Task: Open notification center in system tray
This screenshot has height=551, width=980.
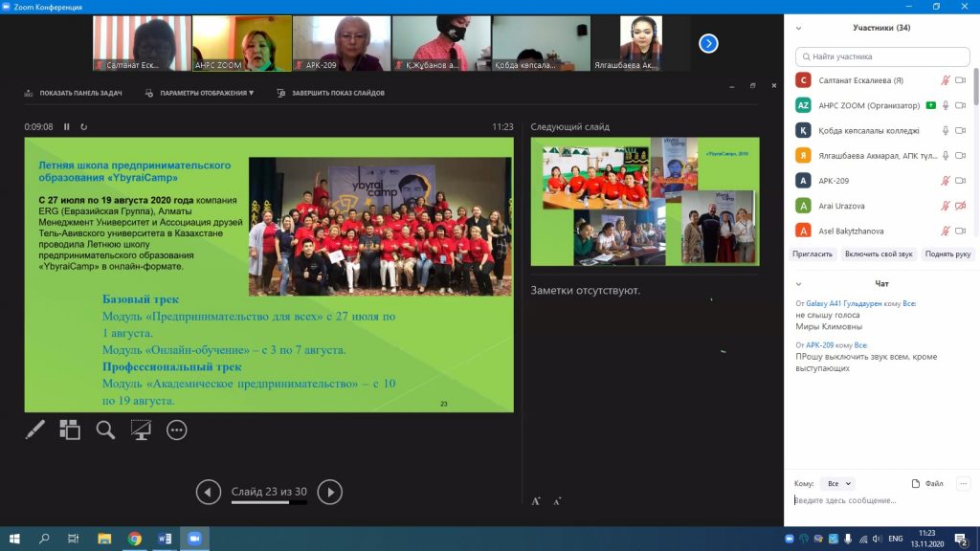Action: 961,539
